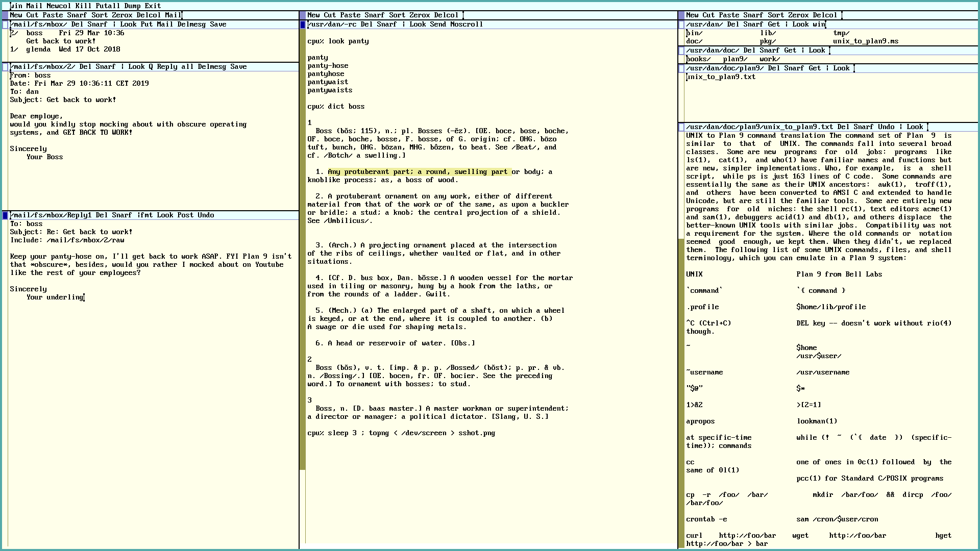Click the layout box of /usr/dan/doc/plan9/ window
This screenshot has height=551, width=980.
coord(681,68)
